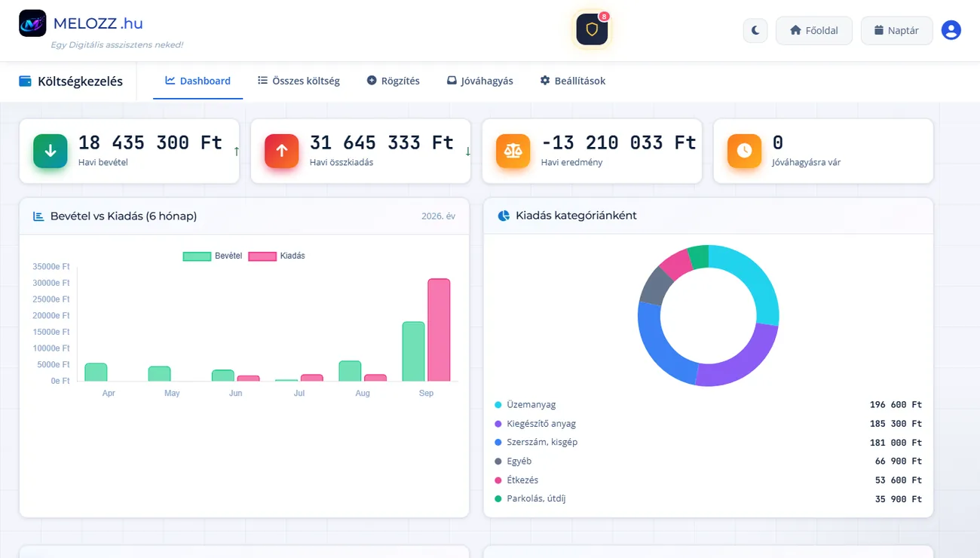Go to Főoldal home button
980x558 pixels.
(814, 31)
